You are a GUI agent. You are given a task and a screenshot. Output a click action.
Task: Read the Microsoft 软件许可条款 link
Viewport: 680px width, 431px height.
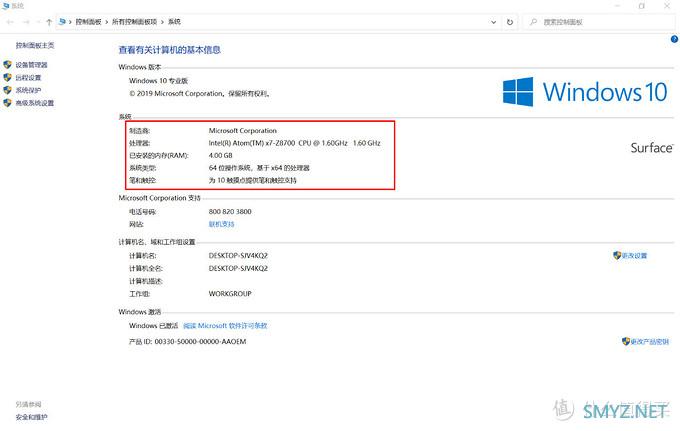pyautogui.click(x=225, y=326)
